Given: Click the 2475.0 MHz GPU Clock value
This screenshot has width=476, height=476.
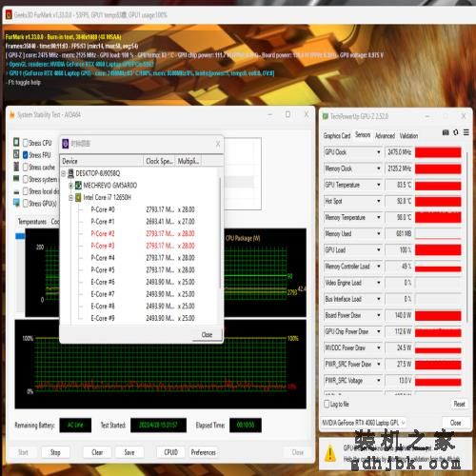Looking at the screenshot, I should tap(399, 152).
